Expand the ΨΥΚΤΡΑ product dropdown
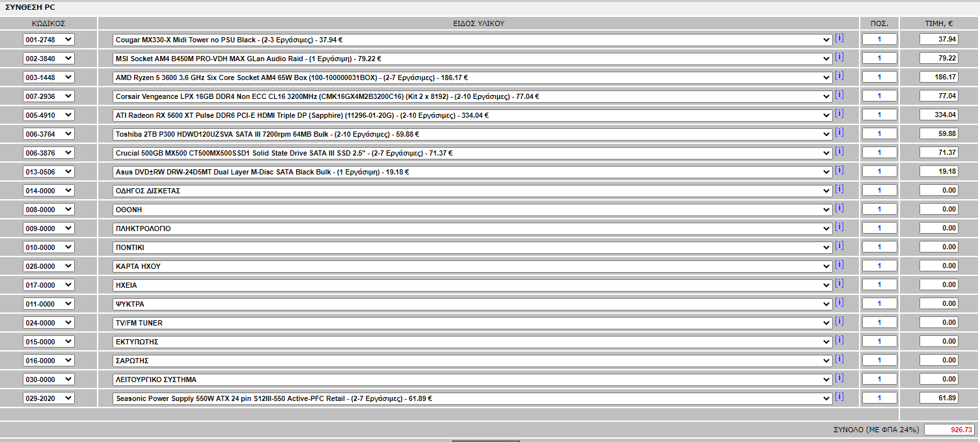980x442 pixels. coord(472,304)
